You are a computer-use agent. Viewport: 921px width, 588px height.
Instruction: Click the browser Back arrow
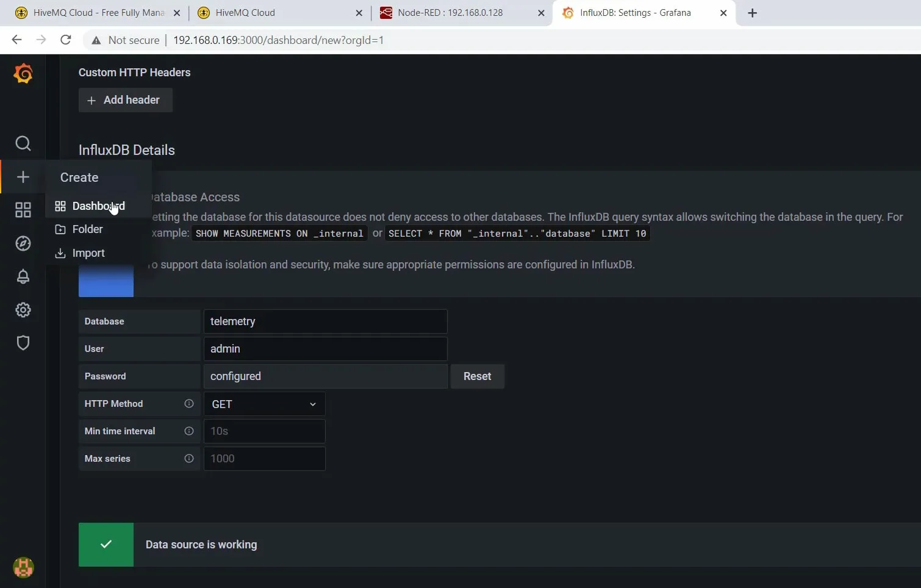point(16,40)
